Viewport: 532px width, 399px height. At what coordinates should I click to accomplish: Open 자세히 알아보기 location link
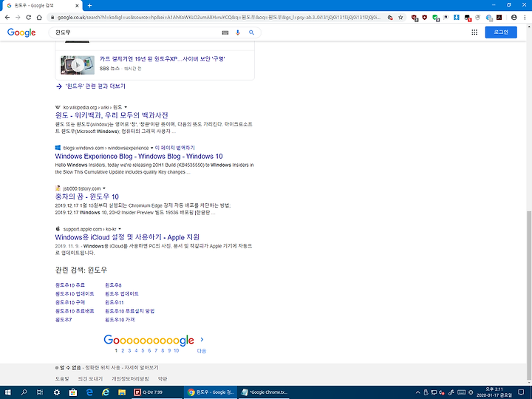point(141,368)
